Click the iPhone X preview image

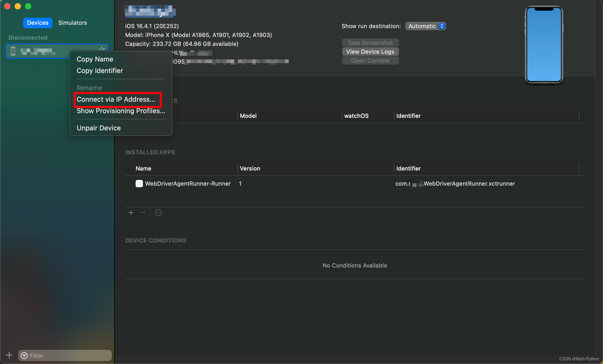coord(544,45)
